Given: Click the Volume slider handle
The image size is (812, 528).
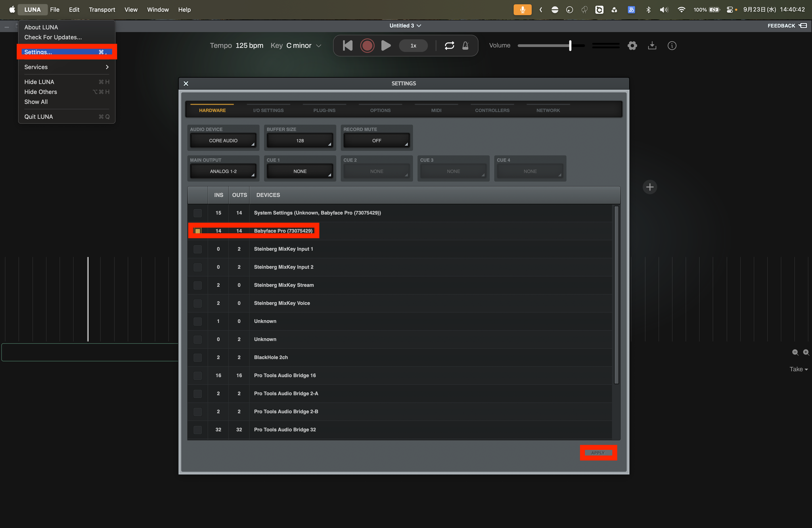Looking at the screenshot, I should [x=570, y=46].
